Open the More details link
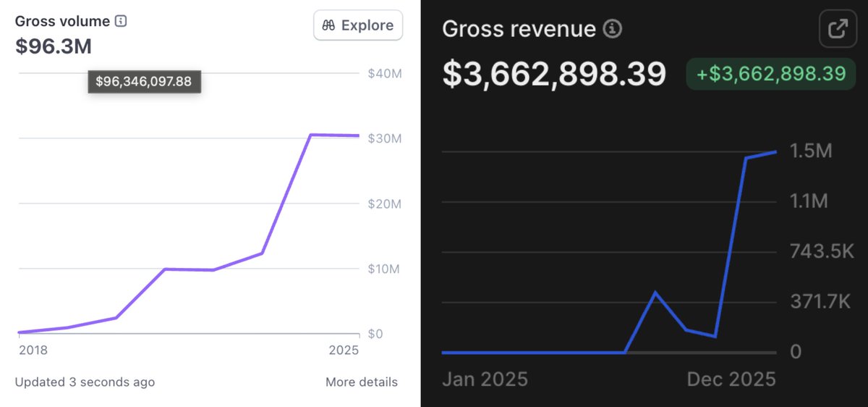 tap(362, 382)
